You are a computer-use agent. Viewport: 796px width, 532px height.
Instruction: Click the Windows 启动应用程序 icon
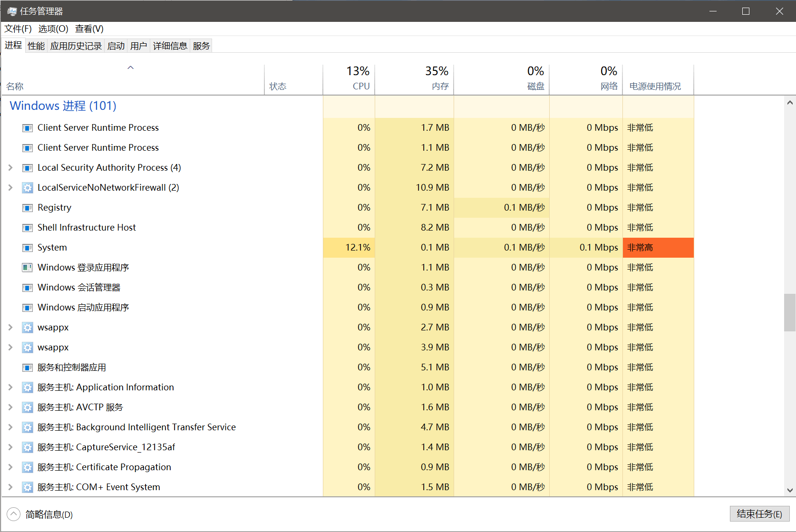[x=28, y=308]
